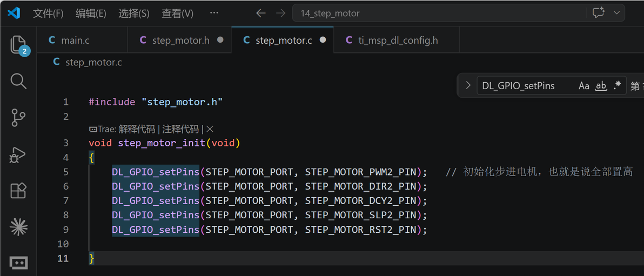Go forward with the right arrow
The width and height of the screenshot is (644, 276).
280,13
